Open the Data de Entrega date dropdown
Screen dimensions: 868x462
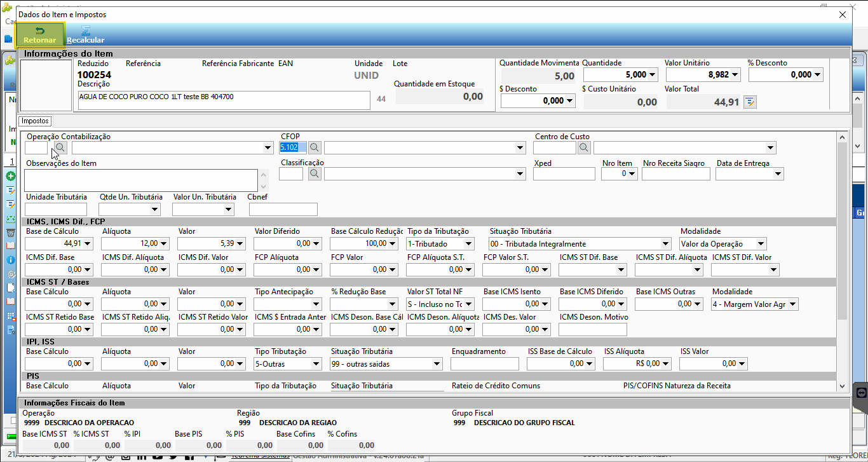pos(778,173)
